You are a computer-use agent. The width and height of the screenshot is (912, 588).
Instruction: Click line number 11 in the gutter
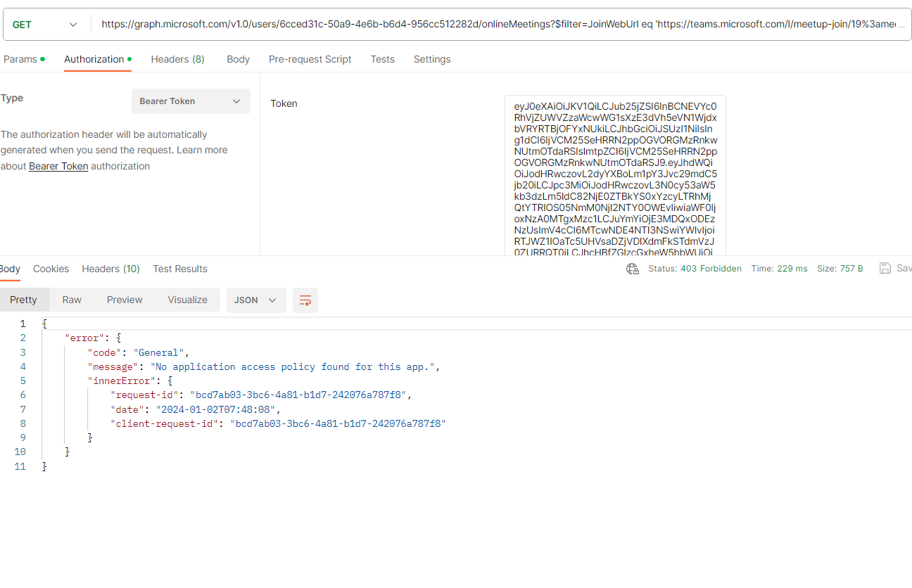pos(20,466)
